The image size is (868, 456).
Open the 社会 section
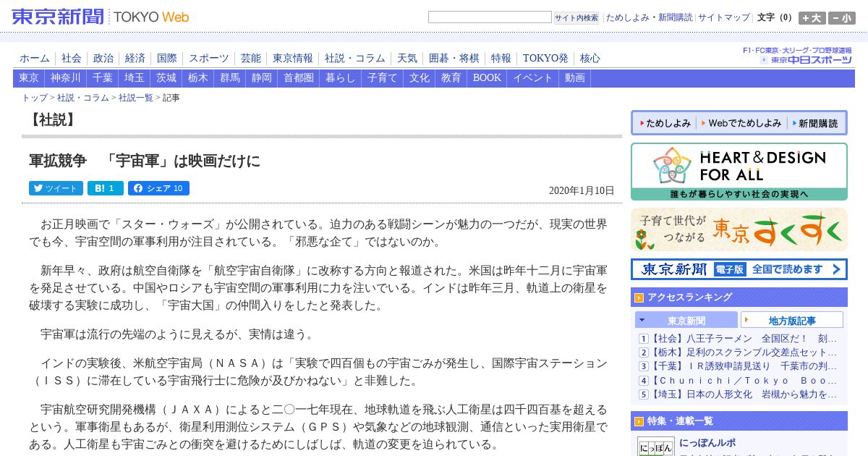(72, 58)
